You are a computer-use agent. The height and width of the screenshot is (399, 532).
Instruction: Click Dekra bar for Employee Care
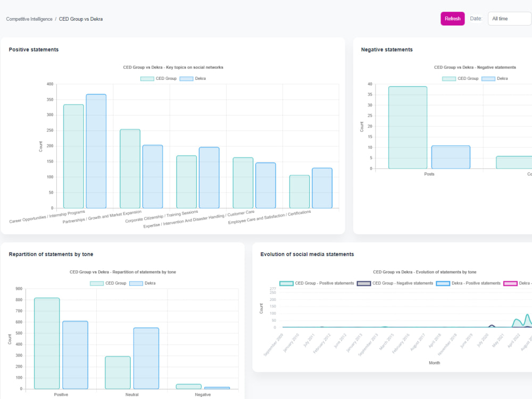(x=322, y=188)
